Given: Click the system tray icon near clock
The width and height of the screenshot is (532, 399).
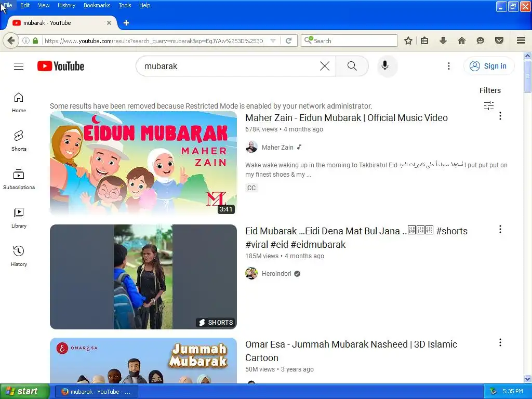Looking at the screenshot, I should pyautogui.click(x=493, y=392).
